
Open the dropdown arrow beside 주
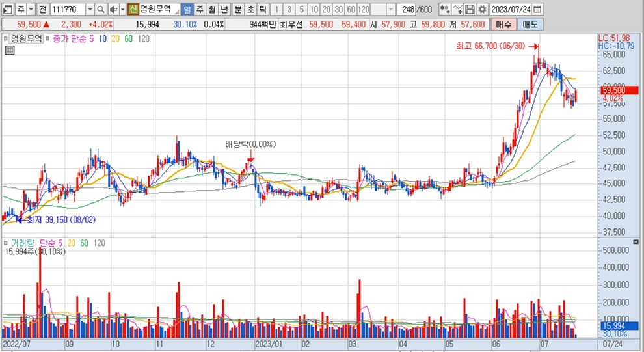pos(31,10)
